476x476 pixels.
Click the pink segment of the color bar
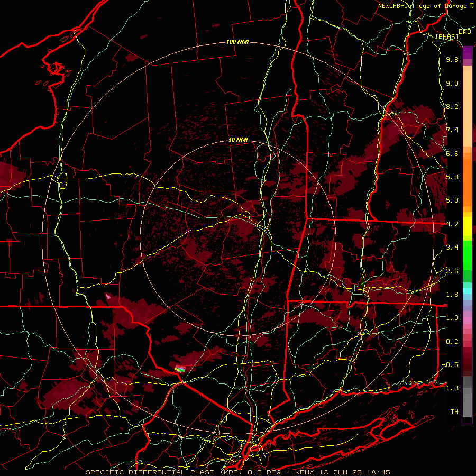click(467, 321)
